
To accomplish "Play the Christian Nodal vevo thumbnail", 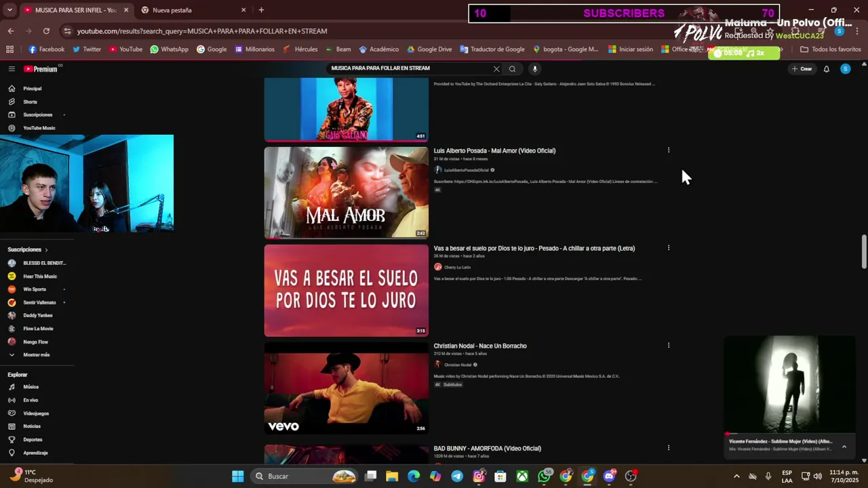I will pos(347,388).
